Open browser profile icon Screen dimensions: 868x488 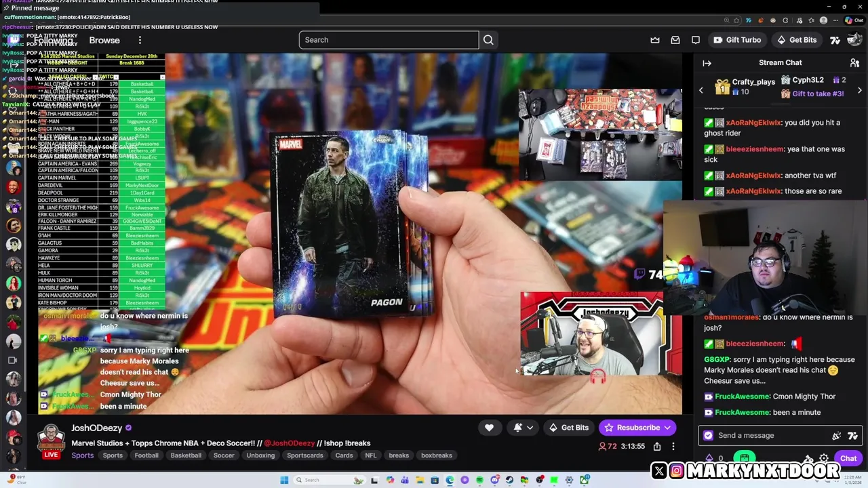(823, 20)
